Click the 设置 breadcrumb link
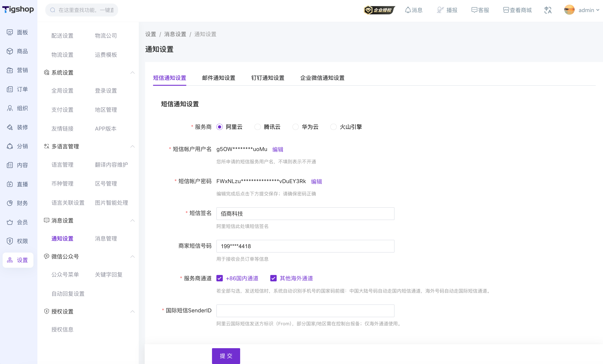The image size is (603, 364). pos(151,34)
